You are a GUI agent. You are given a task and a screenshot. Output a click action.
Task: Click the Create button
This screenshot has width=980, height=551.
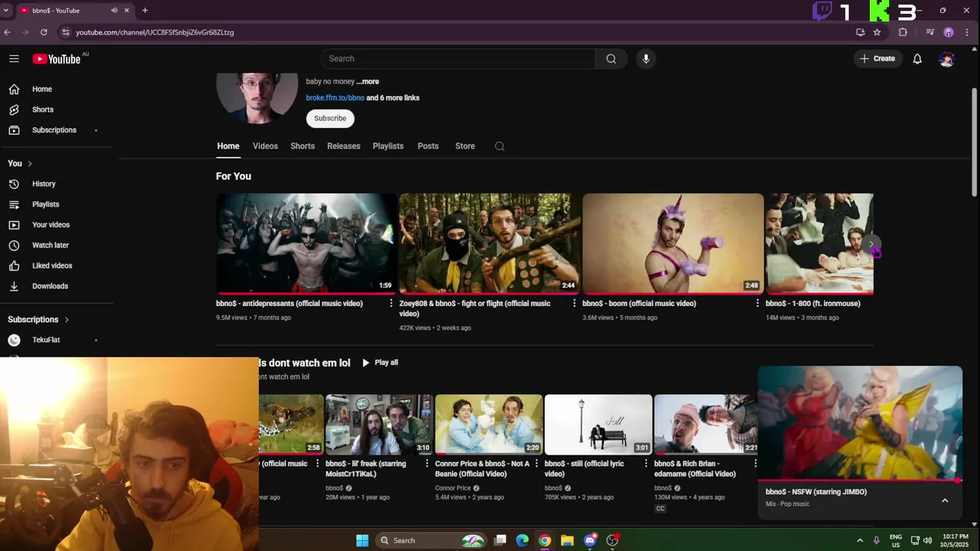coord(877,59)
